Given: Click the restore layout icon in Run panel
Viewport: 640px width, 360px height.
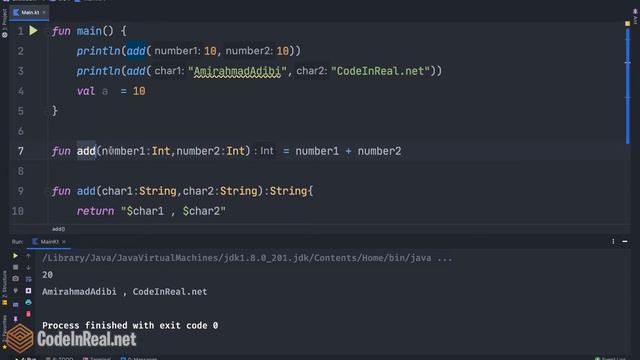Looking at the screenshot, I should (16, 305).
